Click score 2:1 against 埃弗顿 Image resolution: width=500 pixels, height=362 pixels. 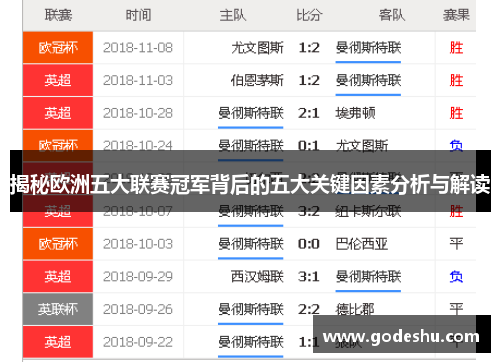pyautogui.click(x=309, y=113)
